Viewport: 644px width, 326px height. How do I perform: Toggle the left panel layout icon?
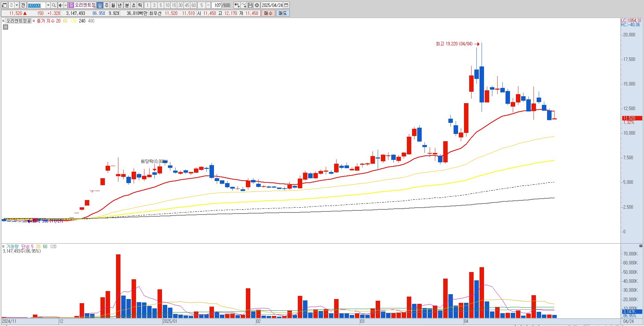click(x=5, y=5)
